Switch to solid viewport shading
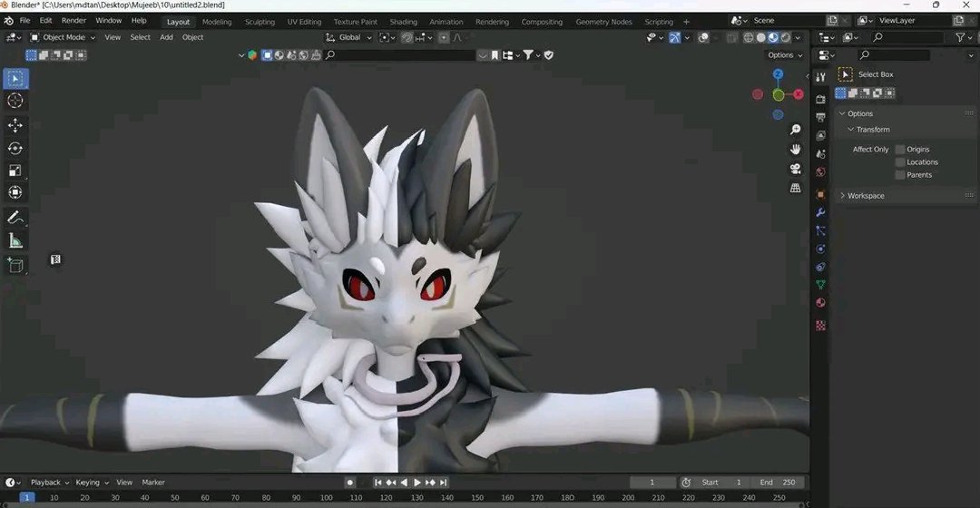 tap(760, 37)
